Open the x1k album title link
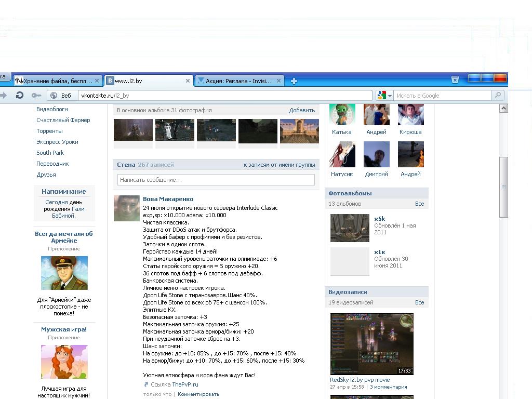 coord(380,252)
